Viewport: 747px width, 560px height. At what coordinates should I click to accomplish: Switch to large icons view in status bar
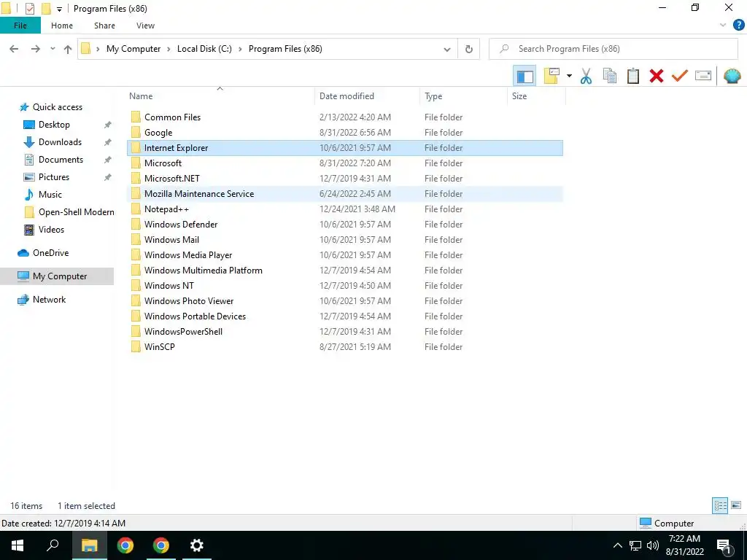tap(736, 505)
